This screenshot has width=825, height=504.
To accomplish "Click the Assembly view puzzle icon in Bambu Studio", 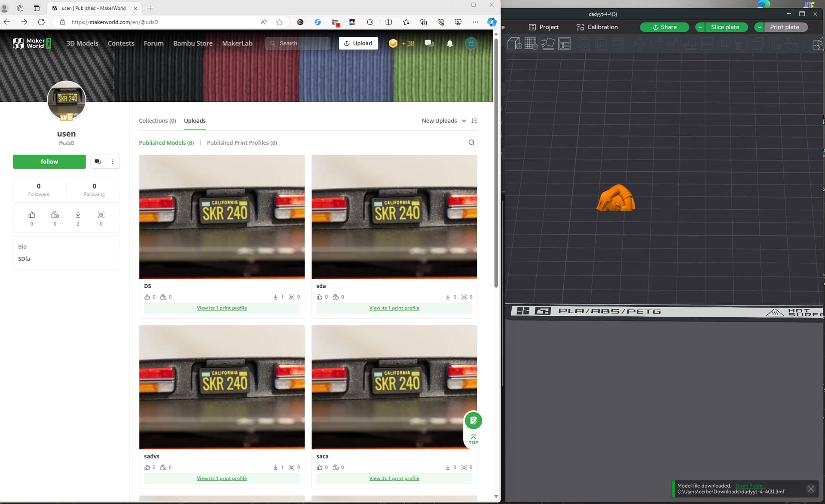I will coord(819,43).
